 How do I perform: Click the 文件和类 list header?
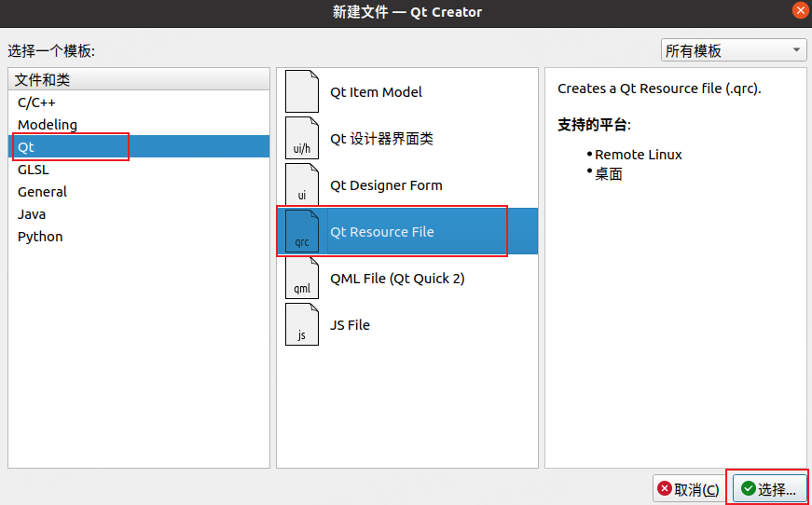[139, 80]
